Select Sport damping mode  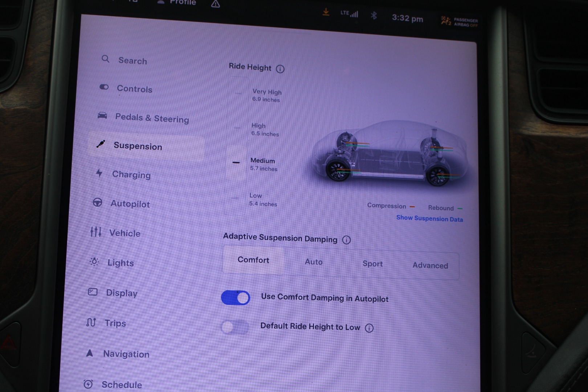pyautogui.click(x=372, y=264)
